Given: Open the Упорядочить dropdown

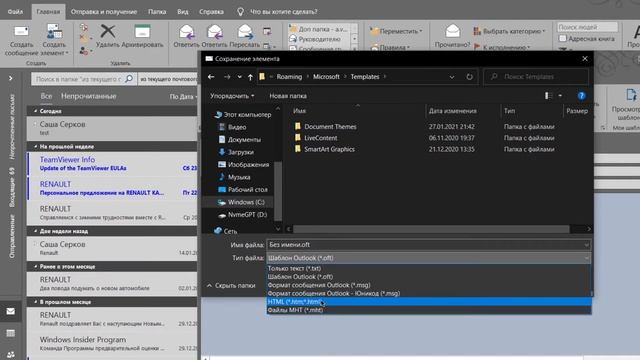Looking at the screenshot, I should click(x=232, y=96).
